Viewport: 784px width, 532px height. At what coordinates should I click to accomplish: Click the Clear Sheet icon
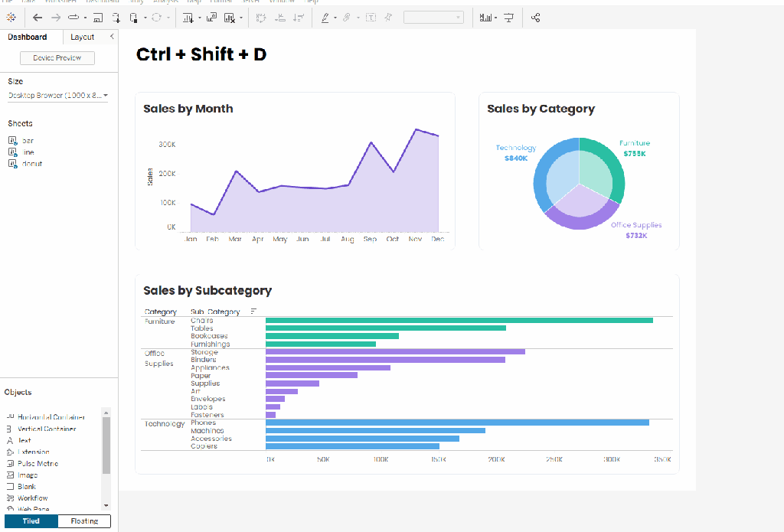[230, 18]
